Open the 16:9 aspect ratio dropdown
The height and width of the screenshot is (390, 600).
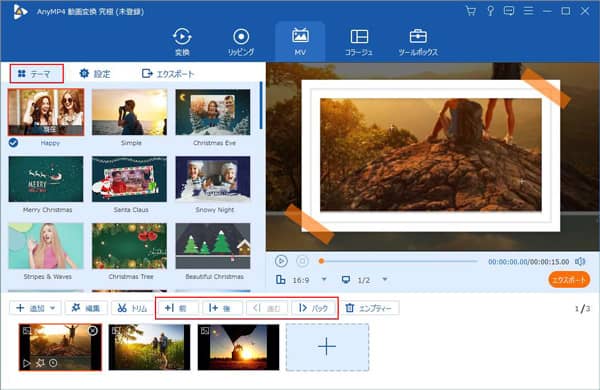click(324, 279)
